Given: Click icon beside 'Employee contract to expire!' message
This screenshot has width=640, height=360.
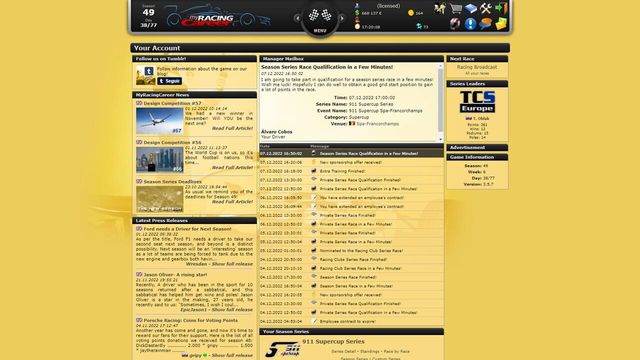Looking at the screenshot, I should 313,321.
